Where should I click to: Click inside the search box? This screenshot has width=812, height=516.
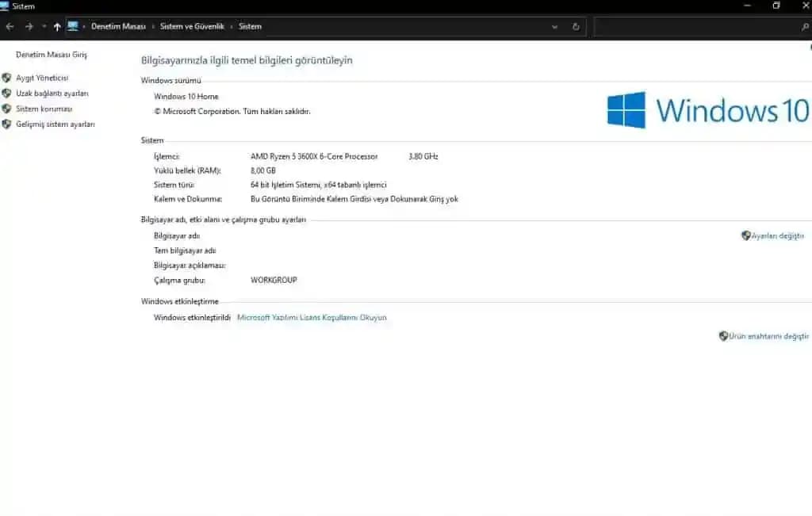tap(698, 26)
